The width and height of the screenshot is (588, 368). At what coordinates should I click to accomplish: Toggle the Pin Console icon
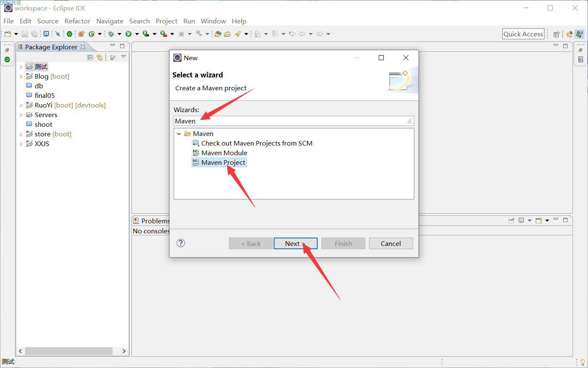tap(511, 220)
